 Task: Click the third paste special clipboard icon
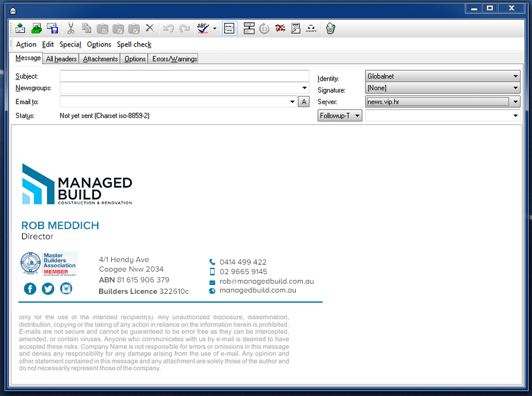[134, 29]
